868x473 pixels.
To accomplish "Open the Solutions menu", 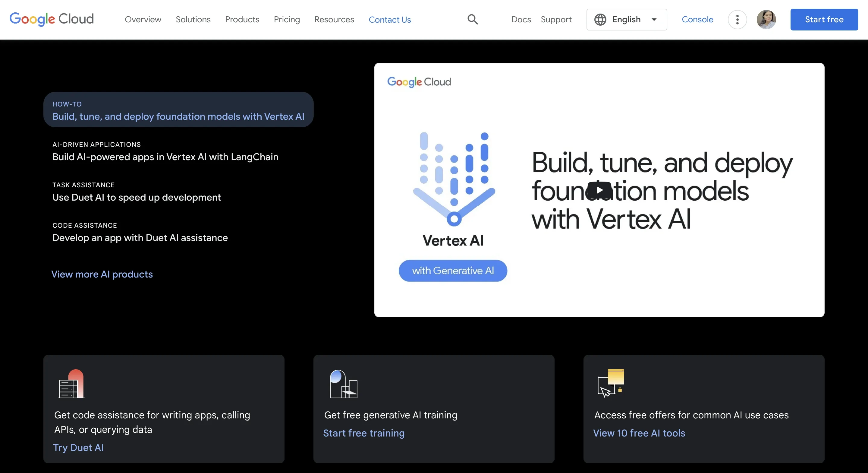I will click(193, 20).
